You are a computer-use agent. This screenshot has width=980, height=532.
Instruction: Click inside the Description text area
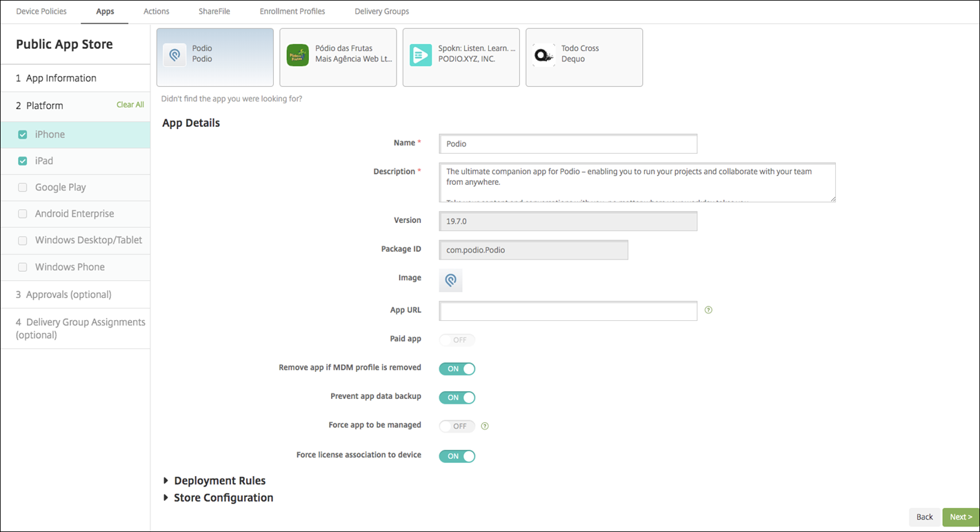point(637,183)
